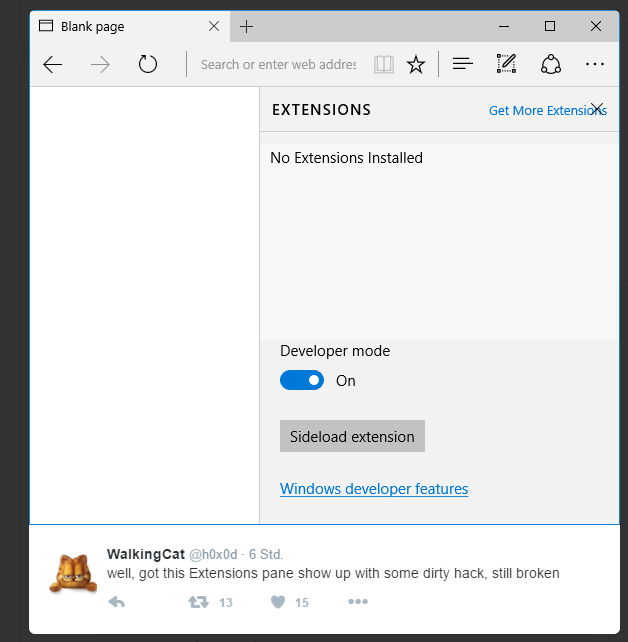Click the Forward navigation arrow
This screenshot has height=642, width=628.
(100, 65)
